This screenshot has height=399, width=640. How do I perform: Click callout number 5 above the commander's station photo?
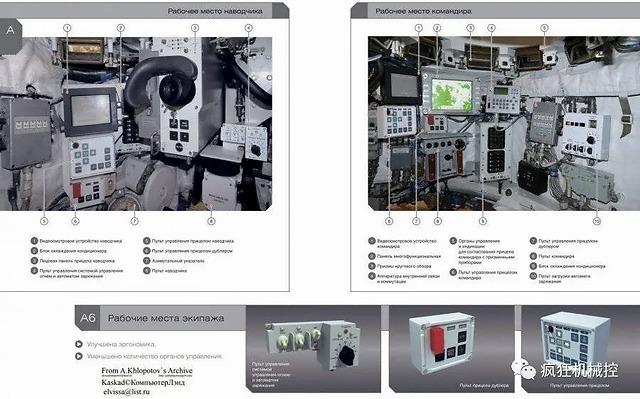(x=544, y=28)
